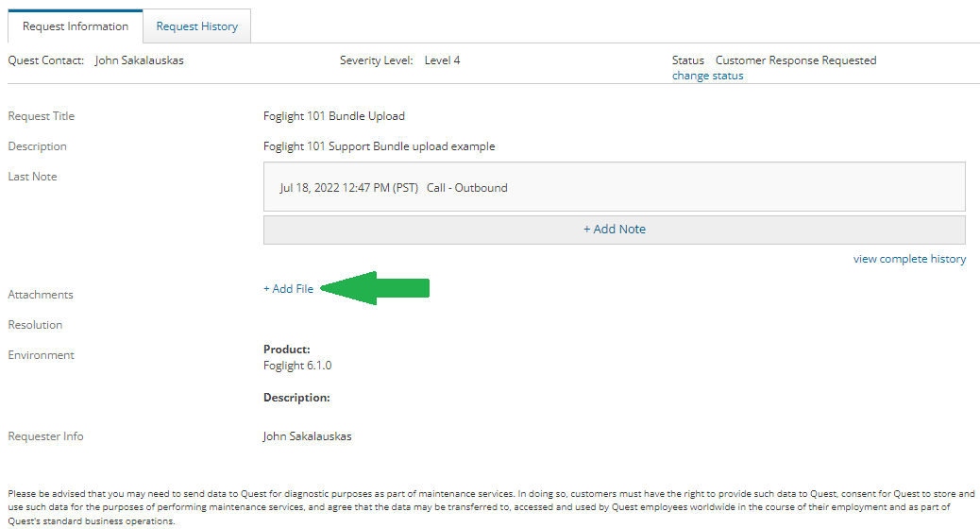This screenshot has width=980, height=529.
Task: Click the Foglight 6.1.0 product value
Action: [x=297, y=366]
